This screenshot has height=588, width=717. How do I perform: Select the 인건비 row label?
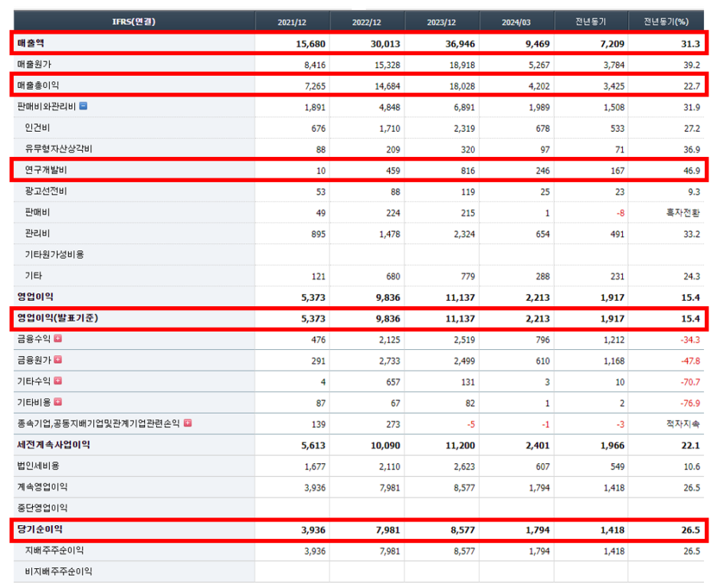(x=38, y=127)
